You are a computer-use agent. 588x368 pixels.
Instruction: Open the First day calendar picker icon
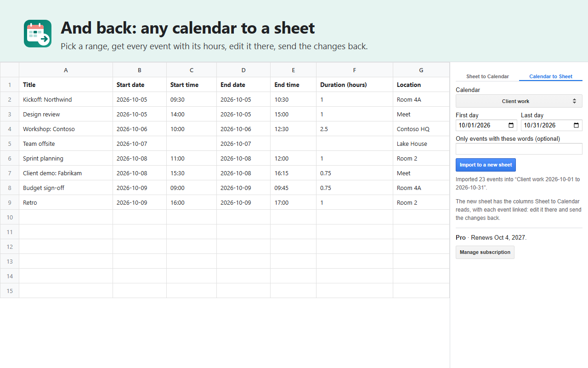point(511,125)
